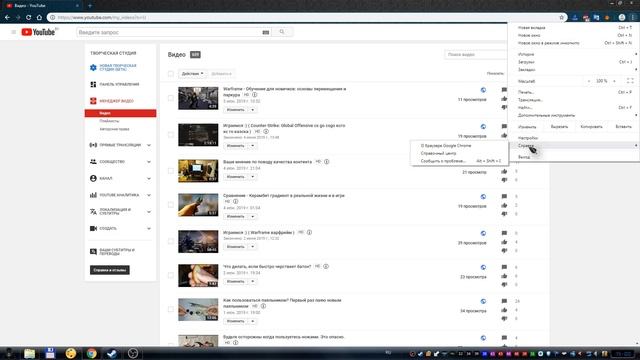Bookmark this page with the star icon

click(x=561, y=18)
